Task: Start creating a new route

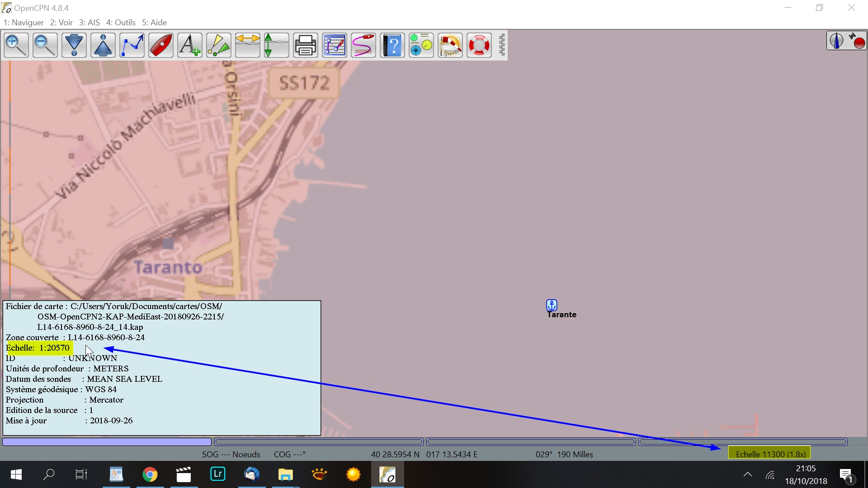Action: (132, 45)
